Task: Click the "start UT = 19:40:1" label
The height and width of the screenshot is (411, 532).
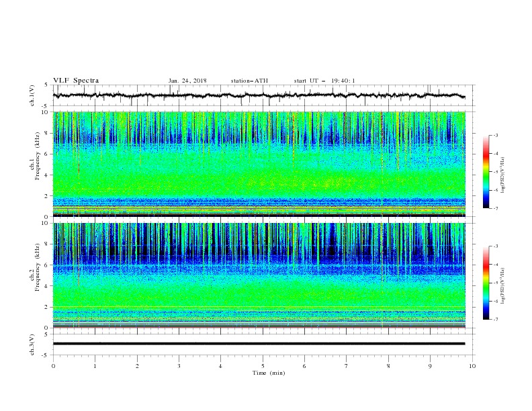Action: [x=324, y=81]
